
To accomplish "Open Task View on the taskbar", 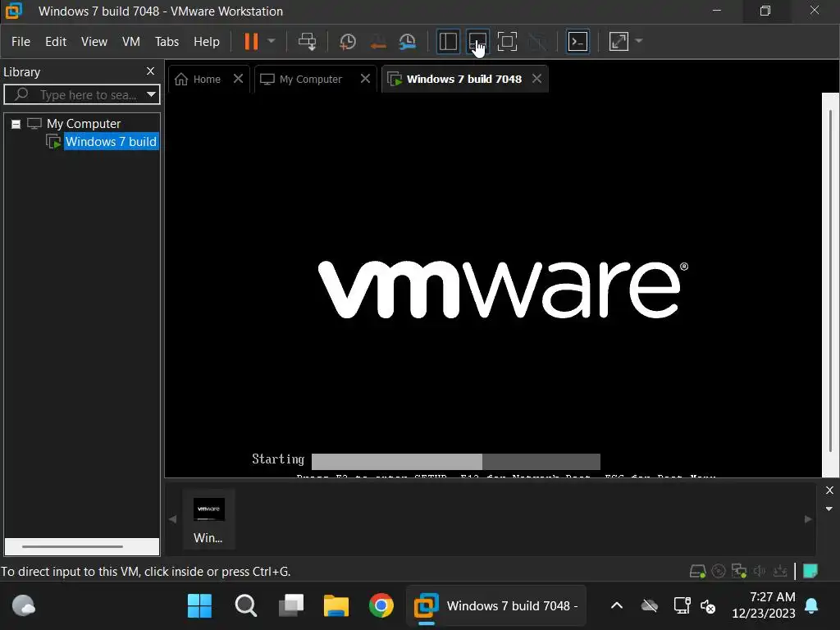I will click(x=291, y=606).
